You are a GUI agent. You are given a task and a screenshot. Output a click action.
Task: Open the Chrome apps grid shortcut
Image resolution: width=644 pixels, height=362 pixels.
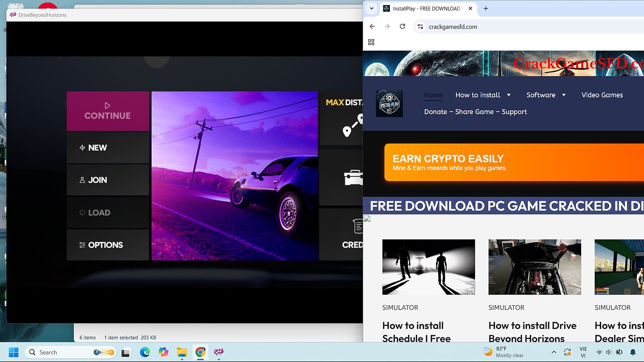pyautogui.click(x=371, y=42)
